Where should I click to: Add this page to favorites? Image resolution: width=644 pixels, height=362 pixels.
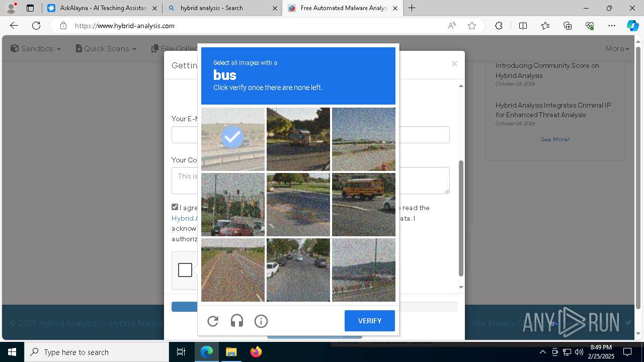472,26
